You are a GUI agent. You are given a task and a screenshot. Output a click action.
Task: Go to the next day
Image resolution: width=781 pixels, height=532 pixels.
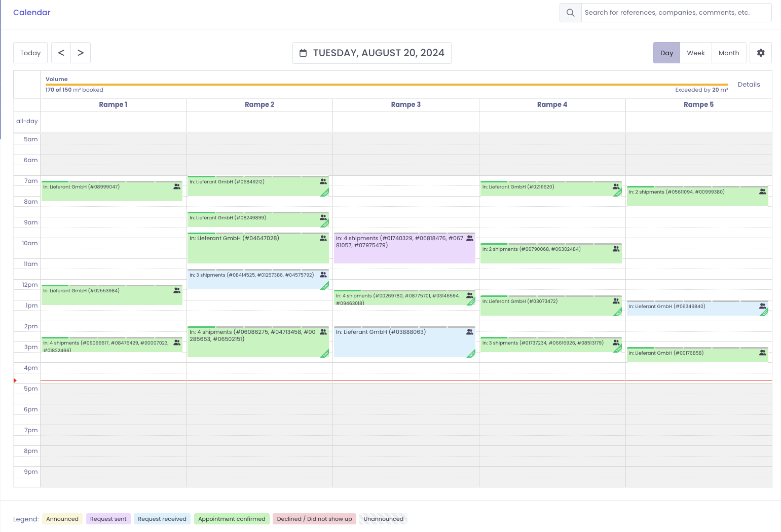[81, 53]
